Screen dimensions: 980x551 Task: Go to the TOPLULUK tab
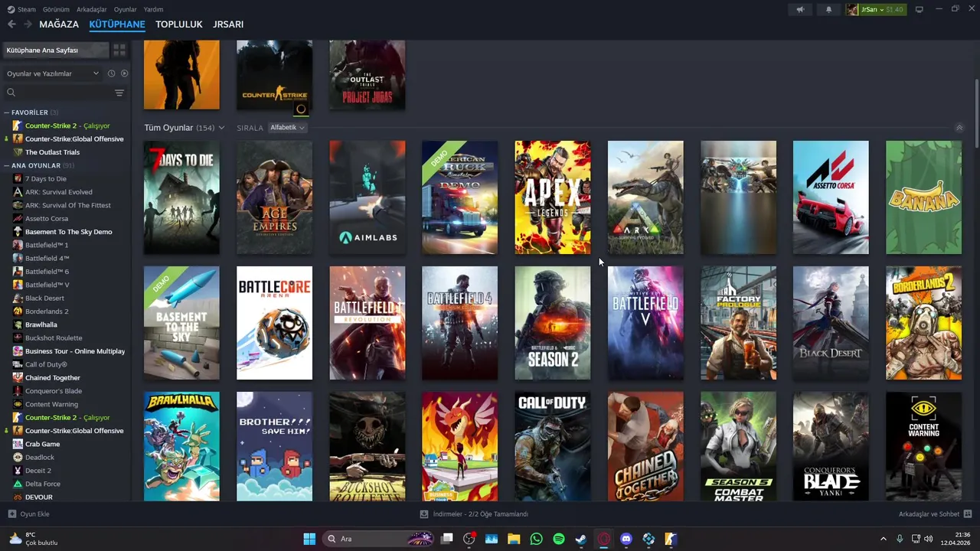[x=179, y=24]
